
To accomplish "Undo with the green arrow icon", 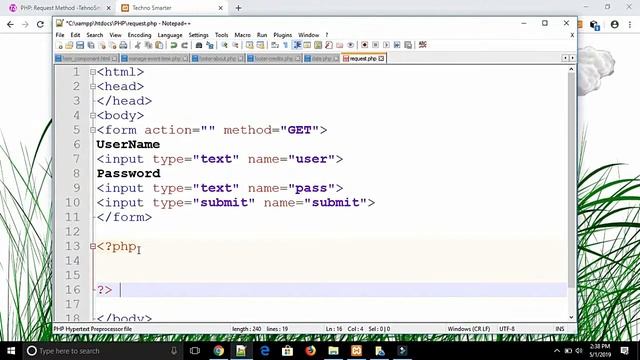I will point(173,45).
